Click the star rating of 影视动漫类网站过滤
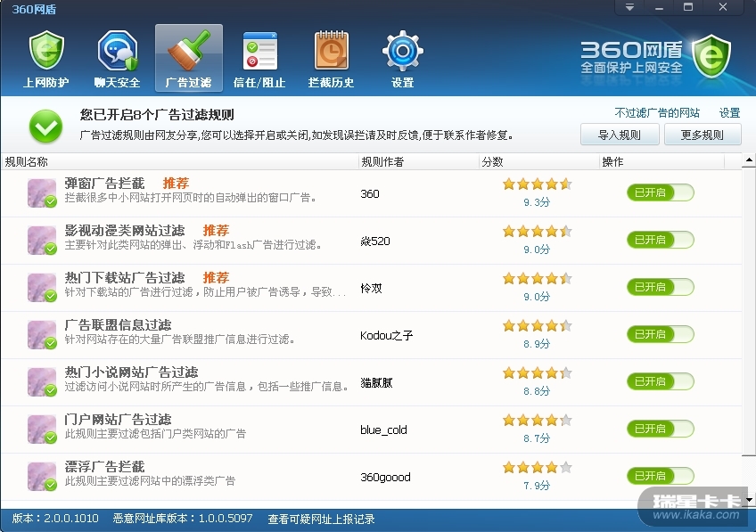 tap(537, 232)
